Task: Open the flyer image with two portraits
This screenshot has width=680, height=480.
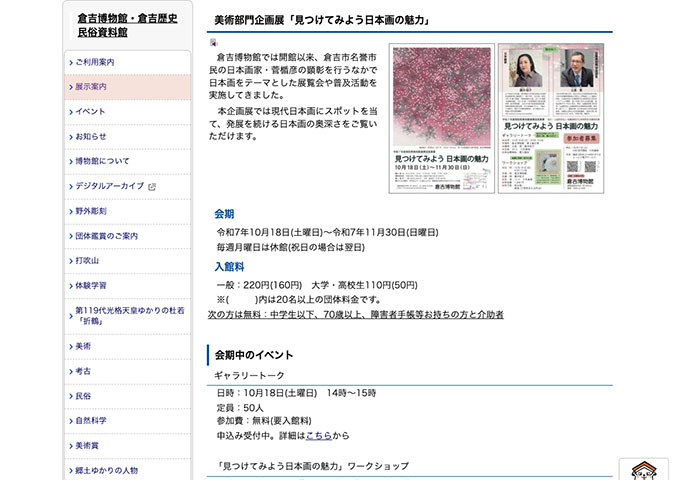Action: pos(555,118)
